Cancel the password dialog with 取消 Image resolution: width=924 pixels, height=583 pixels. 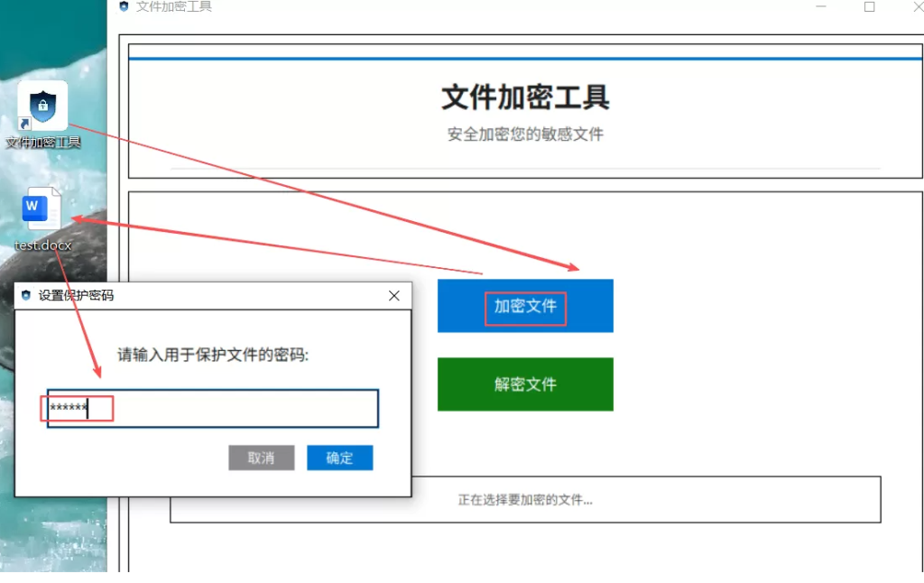click(x=261, y=458)
